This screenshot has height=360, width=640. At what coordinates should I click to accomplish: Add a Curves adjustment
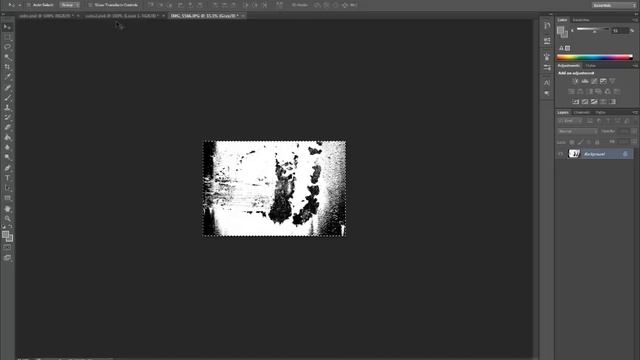pyautogui.click(x=594, y=81)
